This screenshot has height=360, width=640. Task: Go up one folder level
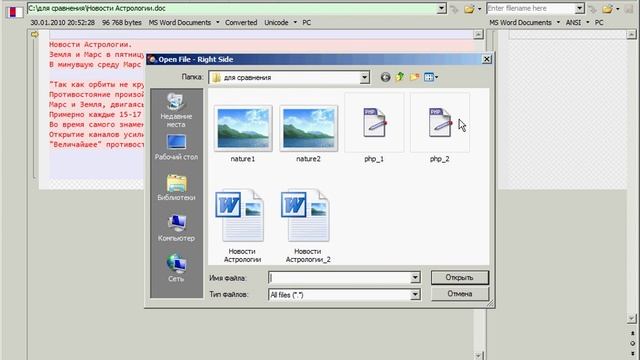pyautogui.click(x=400, y=77)
